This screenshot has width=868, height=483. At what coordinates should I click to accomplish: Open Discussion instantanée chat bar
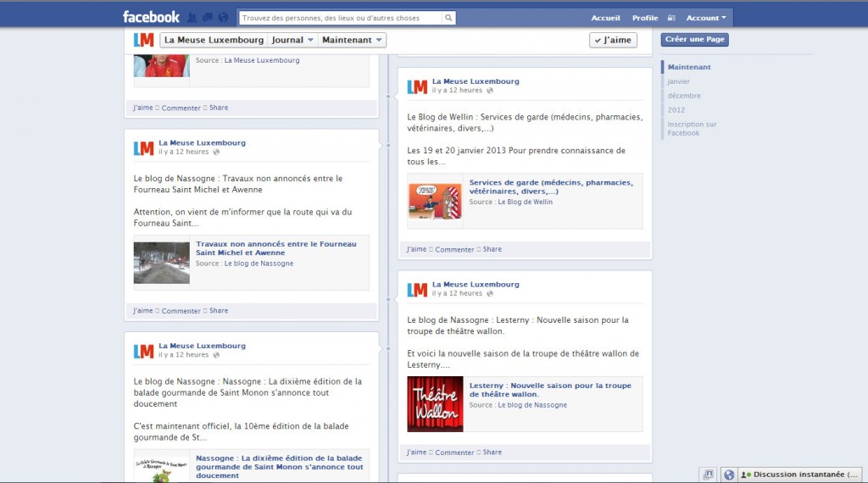coord(802,475)
